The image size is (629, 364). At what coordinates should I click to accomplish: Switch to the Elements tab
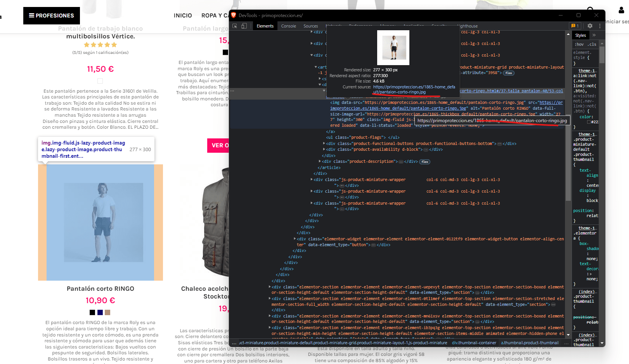(x=265, y=26)
